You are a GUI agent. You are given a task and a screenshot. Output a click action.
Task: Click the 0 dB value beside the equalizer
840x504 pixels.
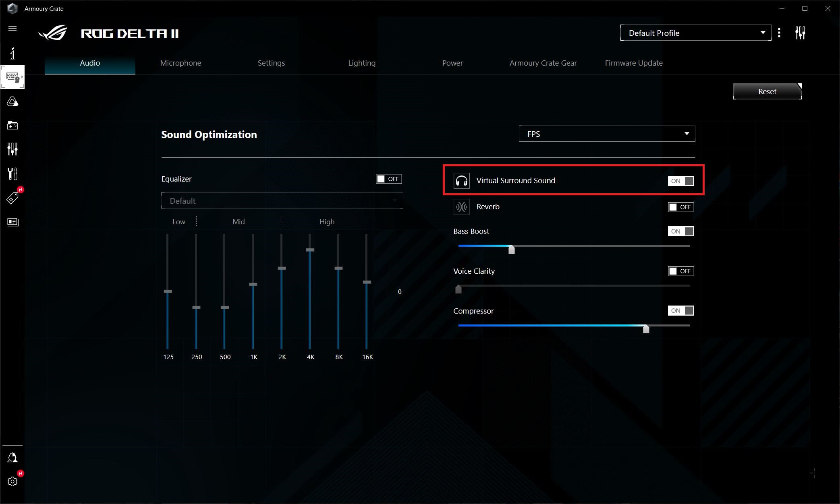(400, 292)
